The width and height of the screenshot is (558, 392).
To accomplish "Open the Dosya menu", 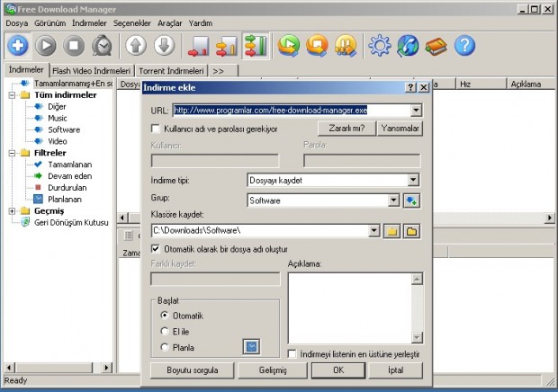I will pos(17,23).
